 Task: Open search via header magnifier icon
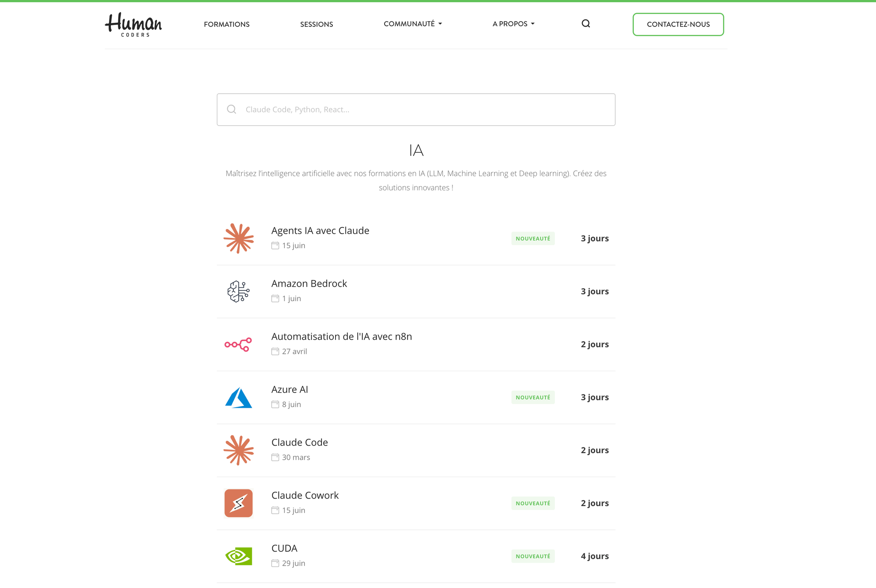586,24
